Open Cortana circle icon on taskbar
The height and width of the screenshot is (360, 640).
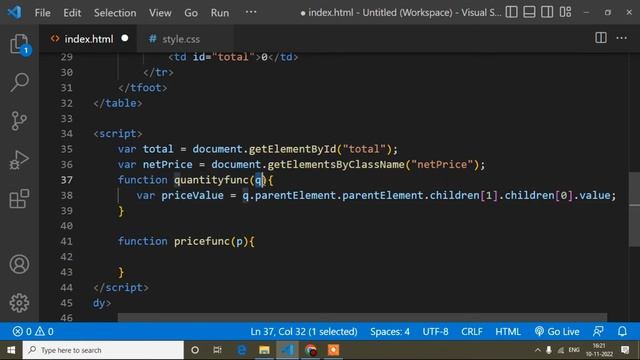point(195,350)
